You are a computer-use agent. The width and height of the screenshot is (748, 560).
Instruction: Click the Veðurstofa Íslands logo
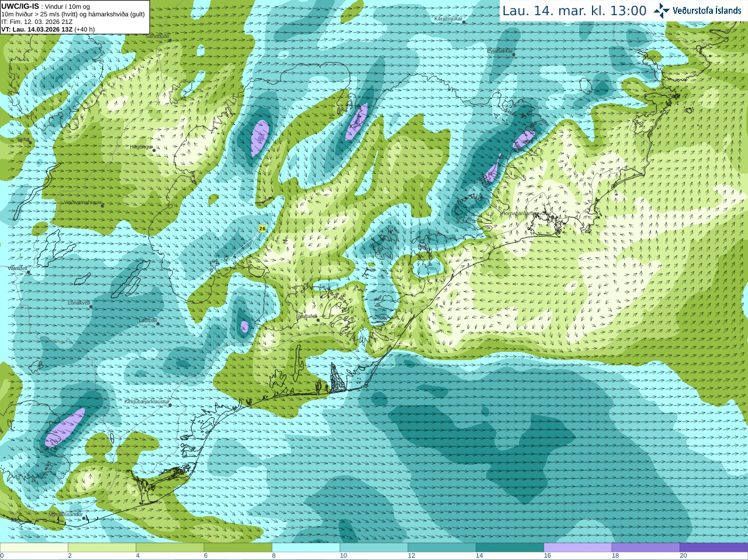[697, 11]
